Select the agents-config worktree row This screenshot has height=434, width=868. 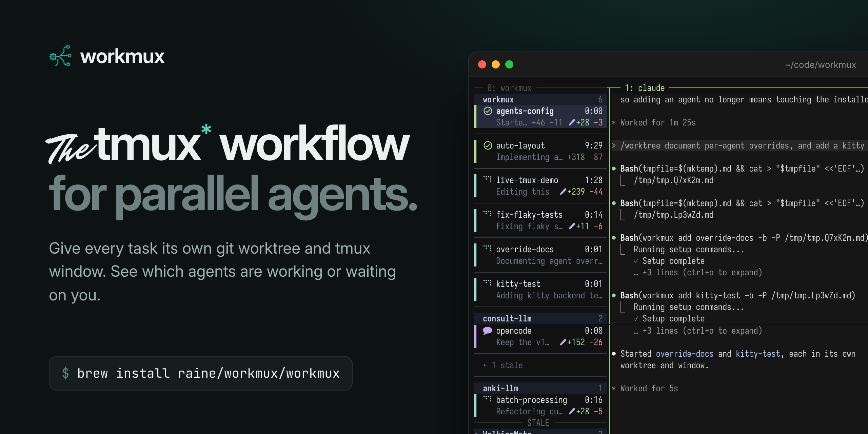point(540,117)
